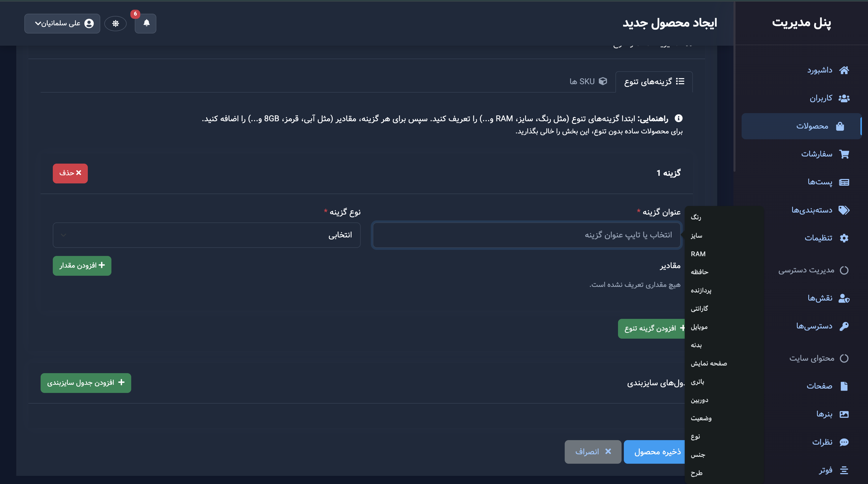Open the علی سلمانیان profile dropdown
This screenshot has width=868, height=484.
(x=62, y=23)
